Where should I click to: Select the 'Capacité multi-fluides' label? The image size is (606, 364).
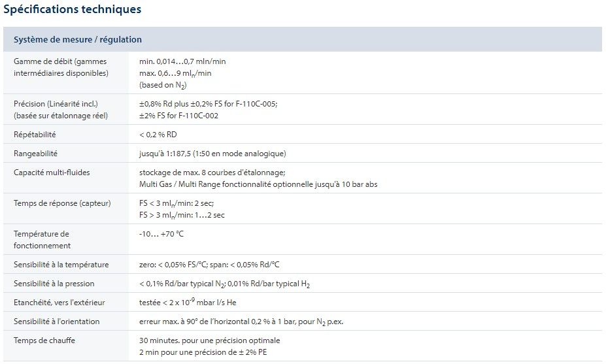tap(52, 173)
